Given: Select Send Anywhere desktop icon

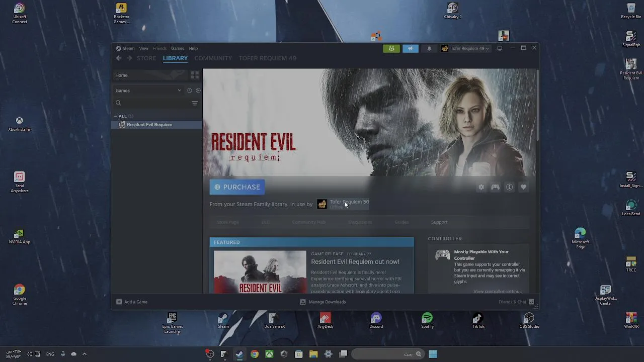Looking at the screenshot, I should 19,182.
